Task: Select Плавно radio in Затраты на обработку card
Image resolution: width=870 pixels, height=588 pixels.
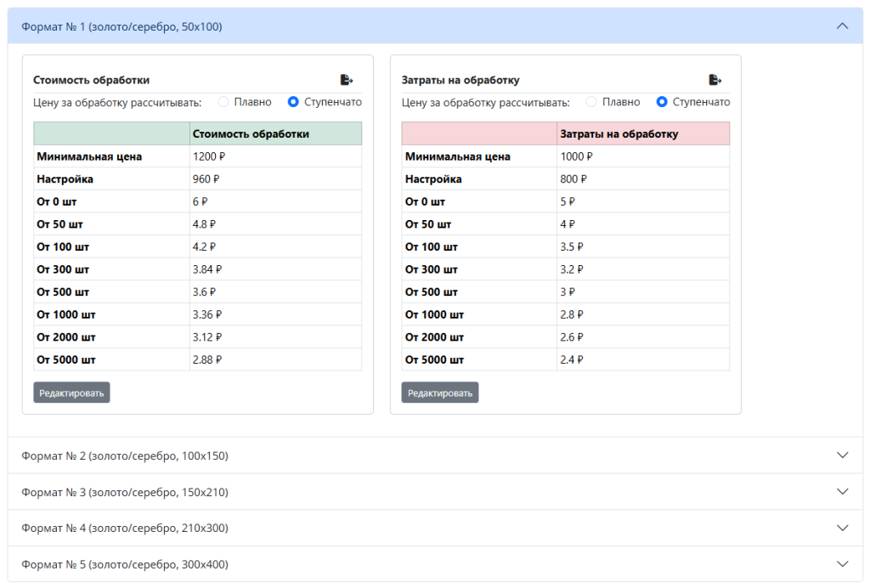Action: 591,101
